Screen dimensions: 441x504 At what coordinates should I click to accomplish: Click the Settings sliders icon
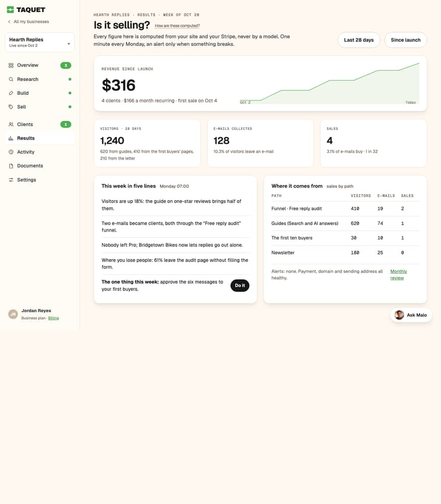11,180
